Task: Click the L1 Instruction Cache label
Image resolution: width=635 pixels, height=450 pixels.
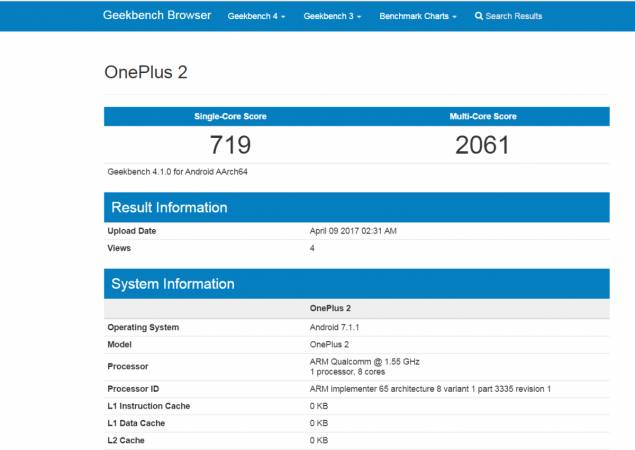Action: point(149,406)
